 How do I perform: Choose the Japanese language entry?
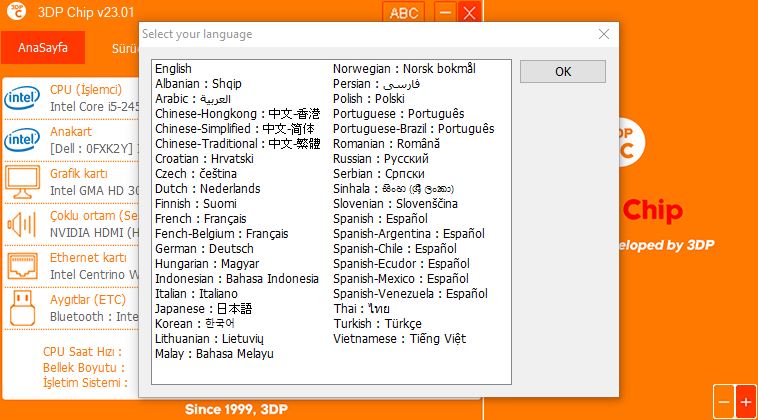pos(203,308)
